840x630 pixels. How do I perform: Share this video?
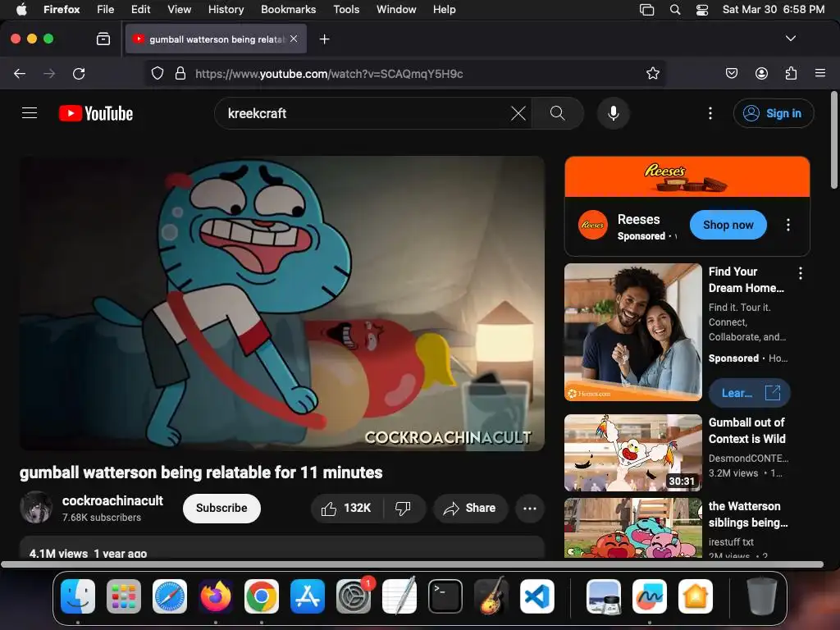pos(470,508)
